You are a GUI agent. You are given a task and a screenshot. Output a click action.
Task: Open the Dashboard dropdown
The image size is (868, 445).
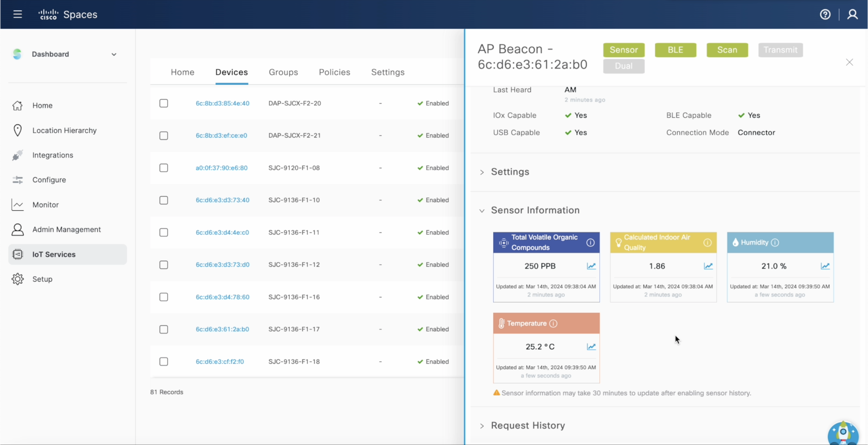pyautogui.click(x=114, y=54)
